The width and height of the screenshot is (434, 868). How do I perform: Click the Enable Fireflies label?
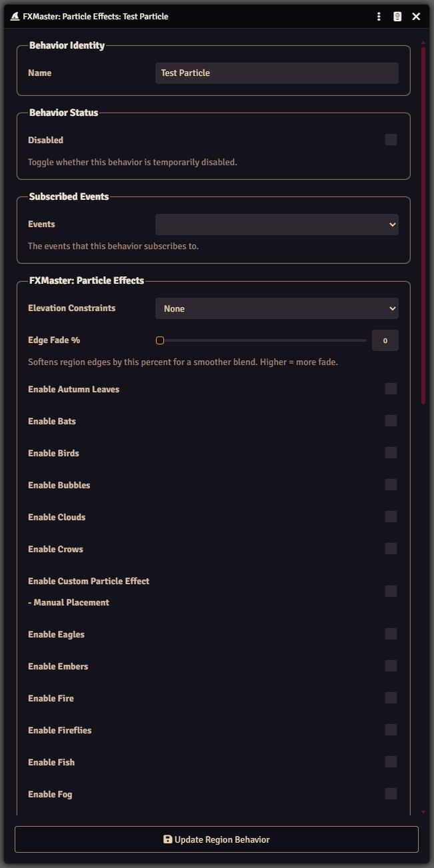click(x=60, y=730)
